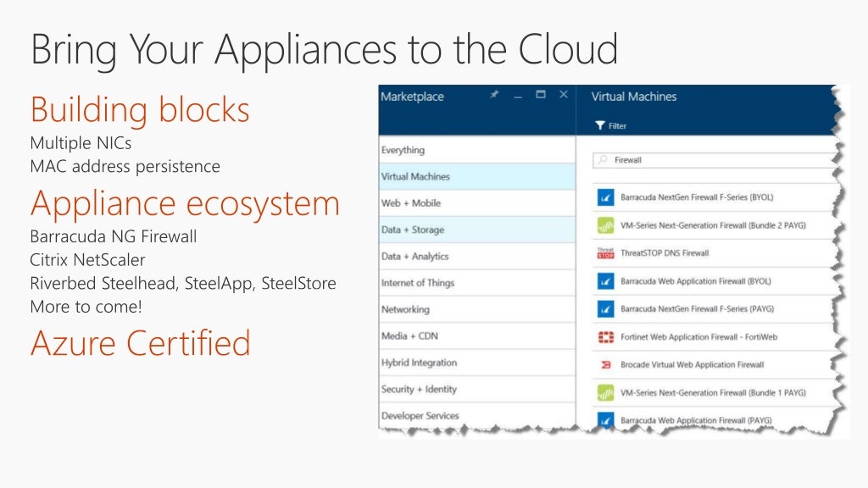Image resolution: width=868 pixels, height=488 pixels.
Task: Click icon of VM-Series Firewall Bundle 2 PAYG
Action: [605, 225]
